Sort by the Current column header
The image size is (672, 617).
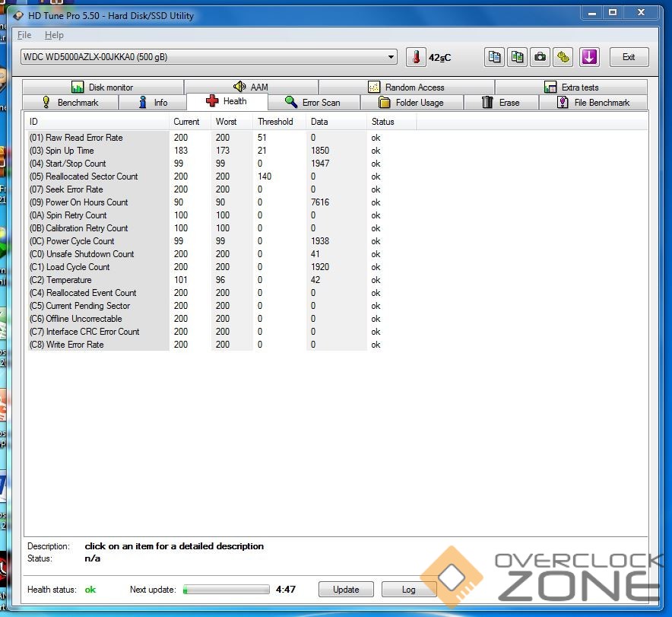(x=190, y=122)
